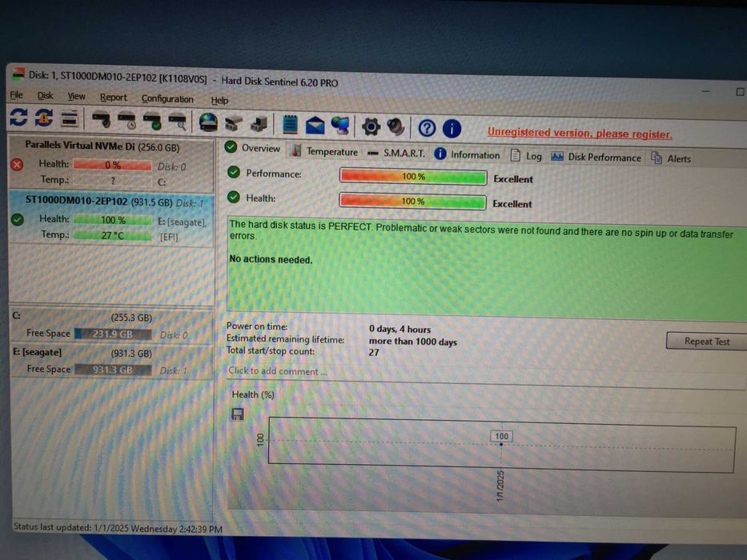Click the speaker sound toolbar icon
Screen dimensions: 747x560
point(396,127)
